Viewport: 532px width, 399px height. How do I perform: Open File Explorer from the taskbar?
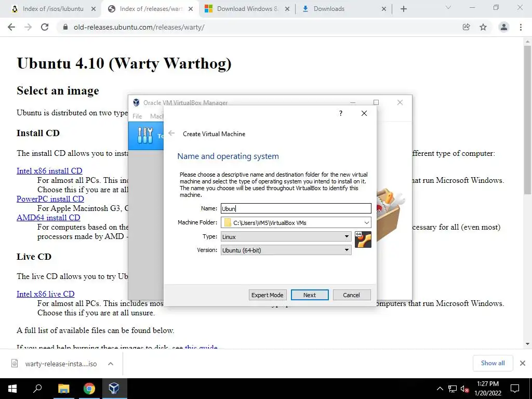63,389
